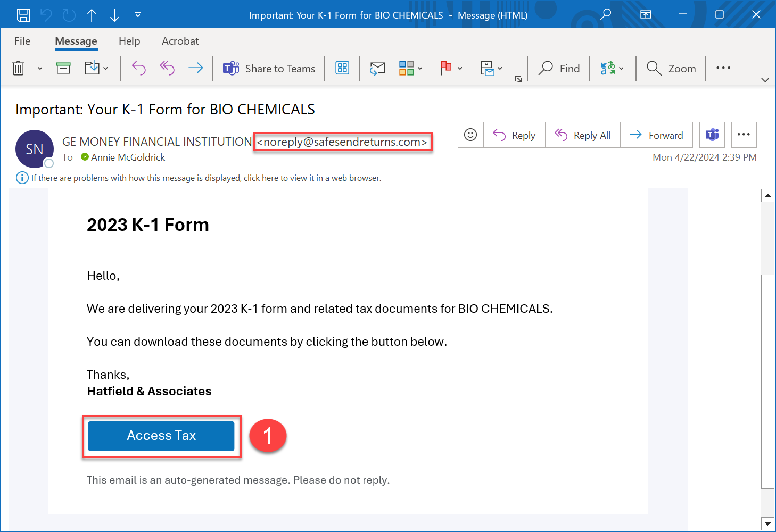Click the Reply All button
The width and height of the screenshot is (776, 532).
point(583,135)
